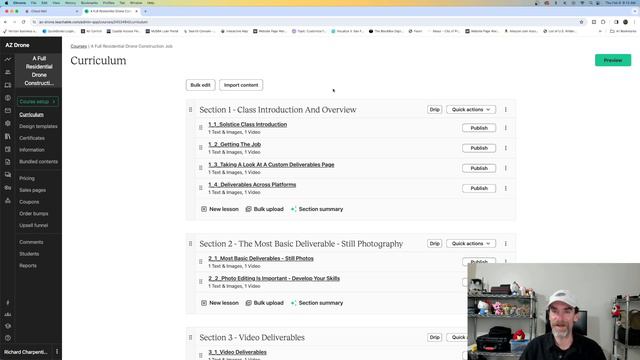Click Bulk upload in Section 2
Screen dimensions: 640x360
tap(264, 303)
